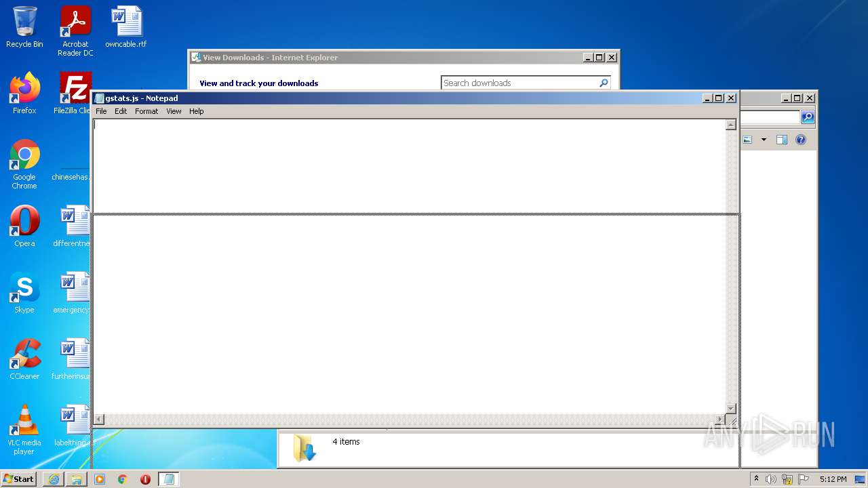Click the '4 items' text in details pane
This screenshot has height=488, width=868.
346,442
